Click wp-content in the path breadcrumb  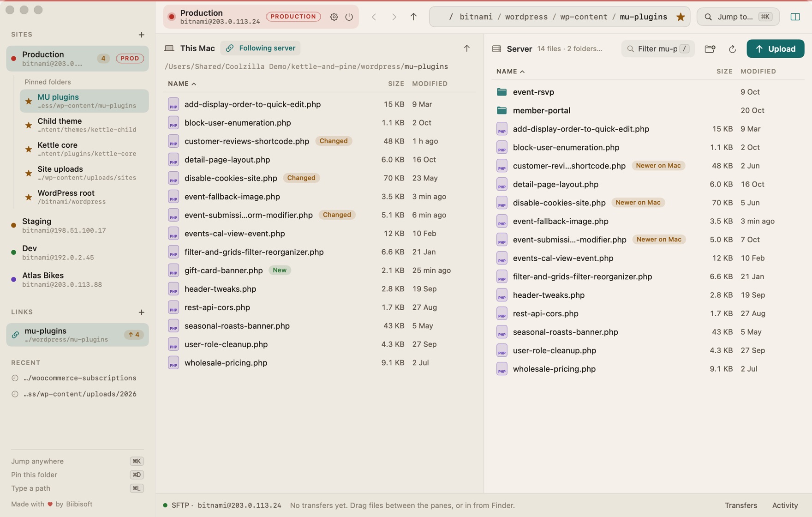point(584,17)
